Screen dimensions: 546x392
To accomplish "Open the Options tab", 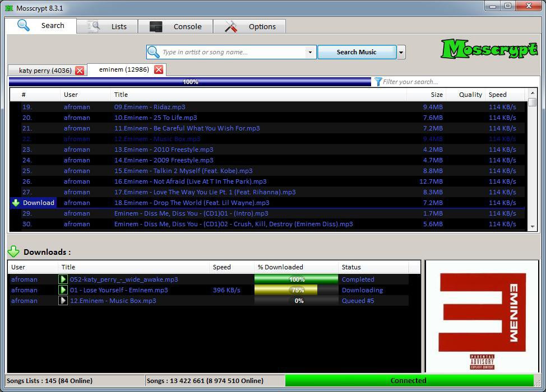I will pyautogui.click(x=249, y=26).
